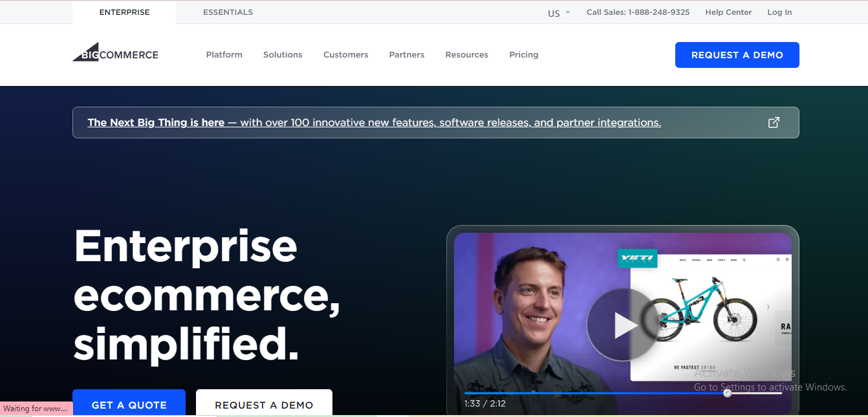
Task: Open the Partners menu
Action: (x=407, y=55)
